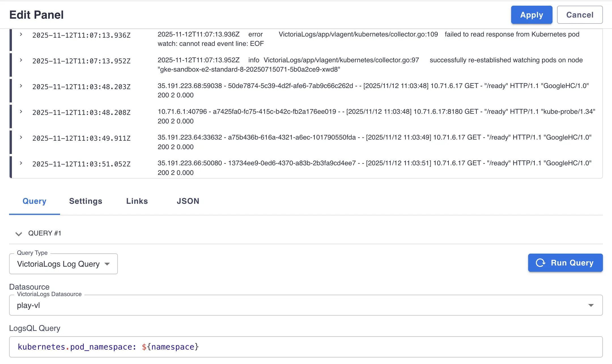Image resolution: width=612 pixels, height=364 pixels.
Task: Expand the last log entry at 11:03:51.052Z
Action: click(x=21, y=164)
